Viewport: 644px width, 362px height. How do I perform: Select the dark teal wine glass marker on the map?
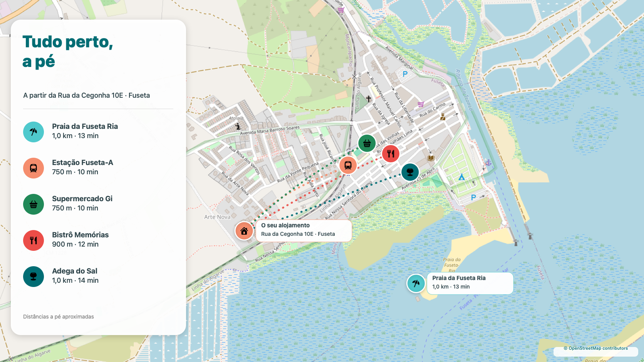tap(410, 172)
